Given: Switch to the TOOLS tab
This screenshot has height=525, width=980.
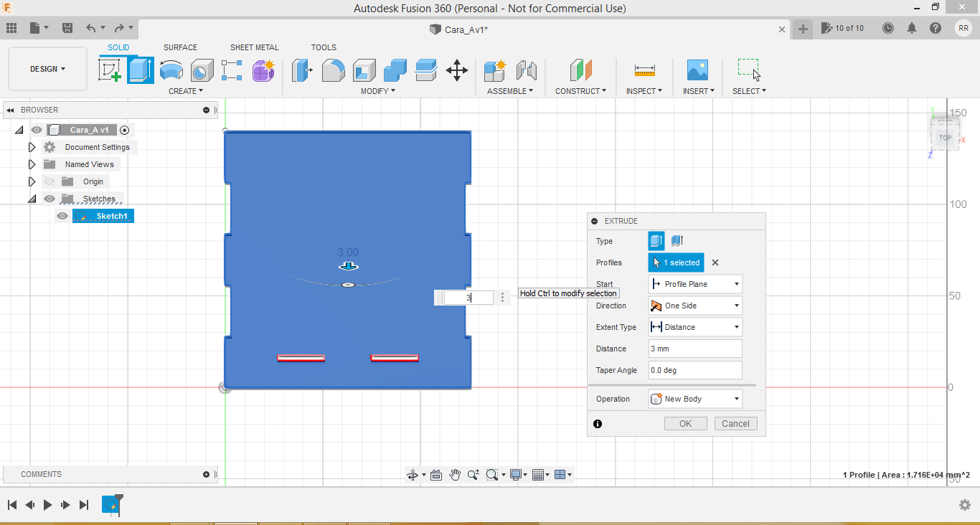Looking at the screenshot, I should click(x=324, y=47).
